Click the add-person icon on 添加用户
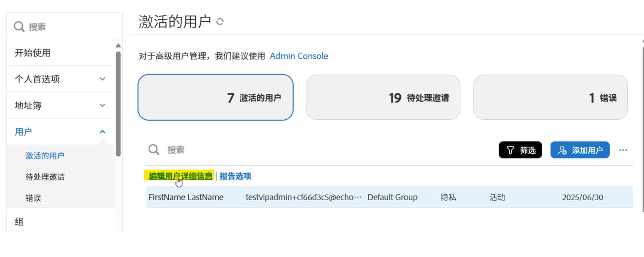This screenshot has width=644, height=257. point(562,150)
